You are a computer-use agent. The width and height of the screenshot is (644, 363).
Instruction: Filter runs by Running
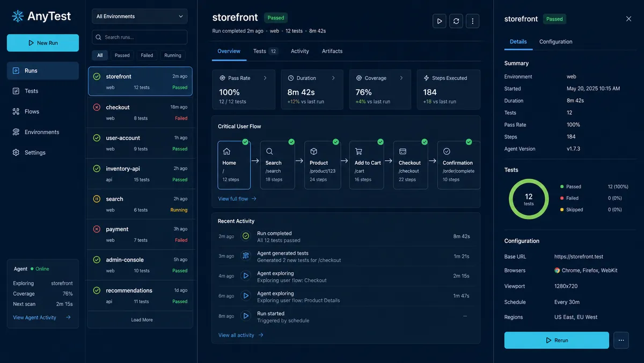click(173, 55)
